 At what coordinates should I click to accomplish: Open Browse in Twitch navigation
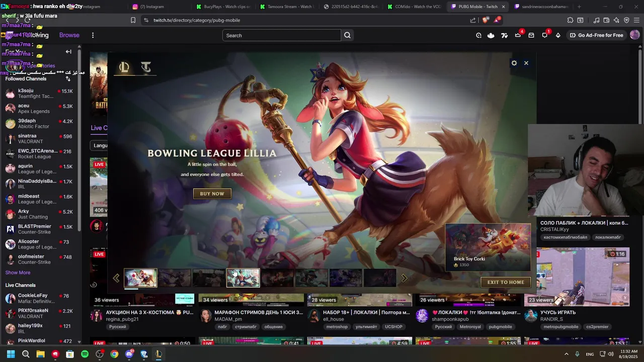[69, 35]
